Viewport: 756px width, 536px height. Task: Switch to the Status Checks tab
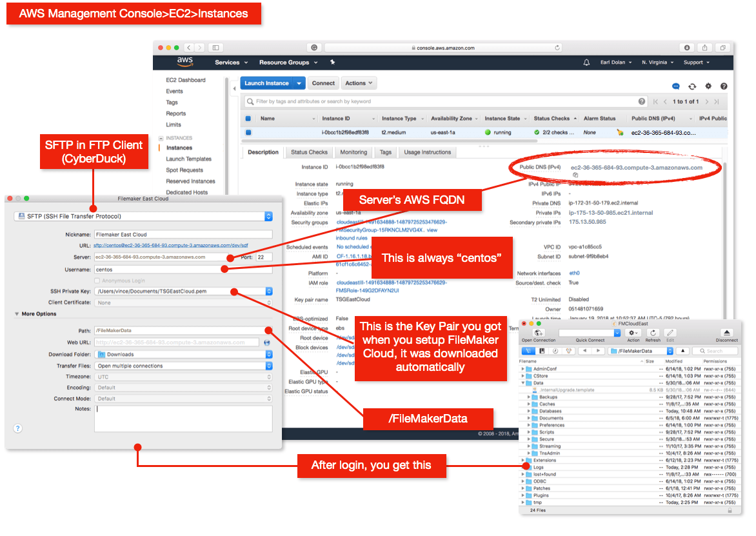309,152
